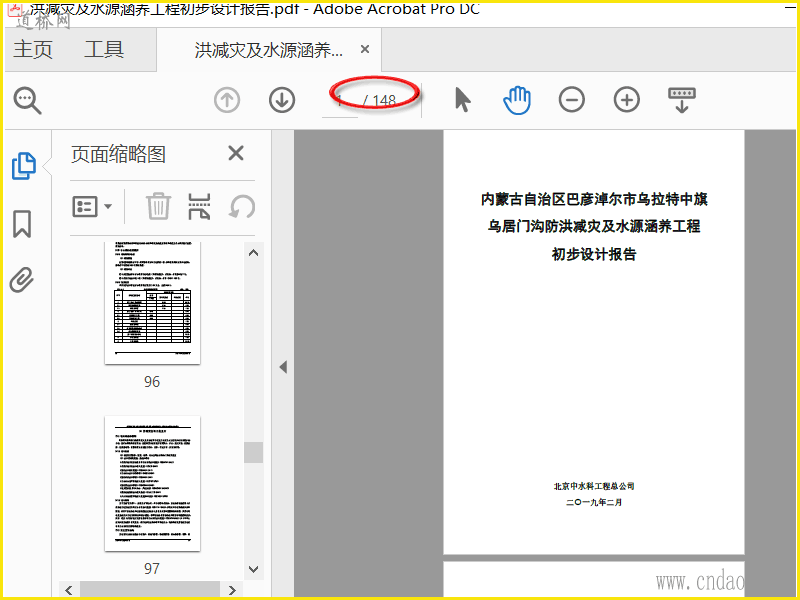The image size is (800, 600).
Task: Choose the arrow selection tool
Action: [x=462, y=100]
